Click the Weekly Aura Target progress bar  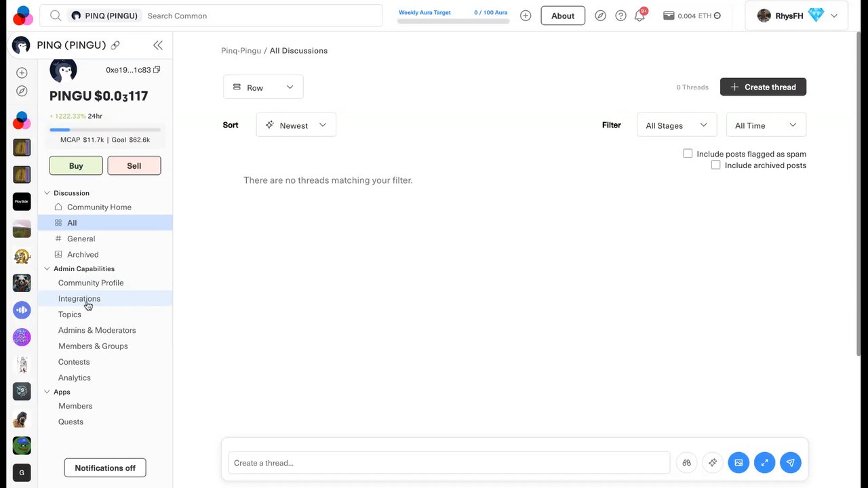(453, 21)
